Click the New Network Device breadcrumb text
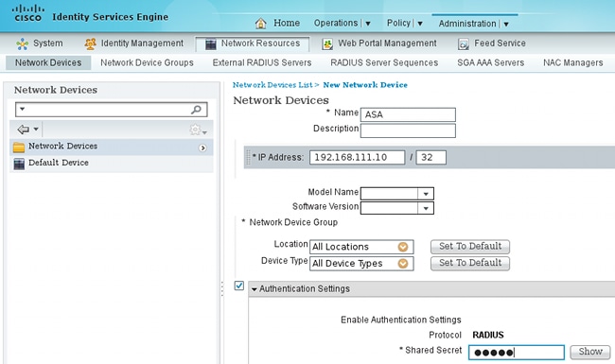Viewport: 615px width, 364px height. click(x=365, y=85)
